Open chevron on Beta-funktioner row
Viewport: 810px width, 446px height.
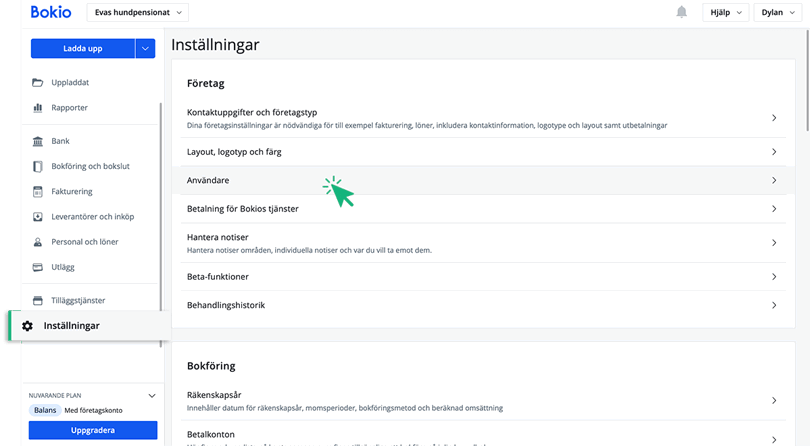(x=774, y=277)
